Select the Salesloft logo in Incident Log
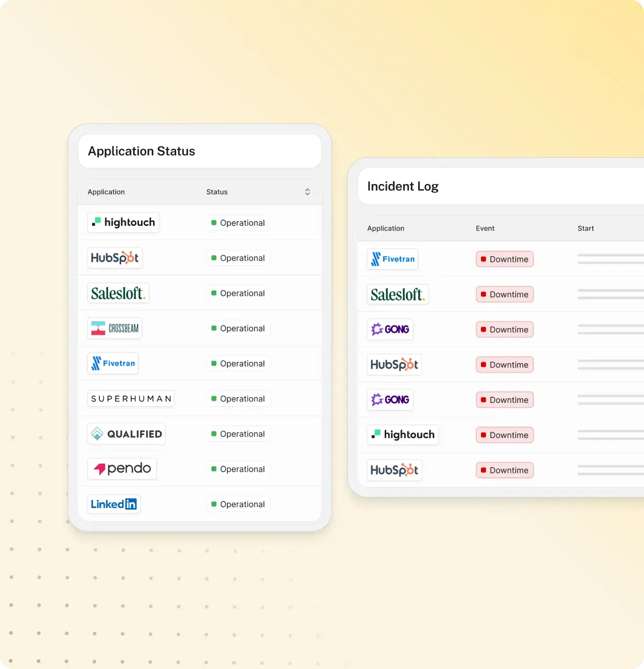This screenshot has width=644, height=669. tap(398, 294)
